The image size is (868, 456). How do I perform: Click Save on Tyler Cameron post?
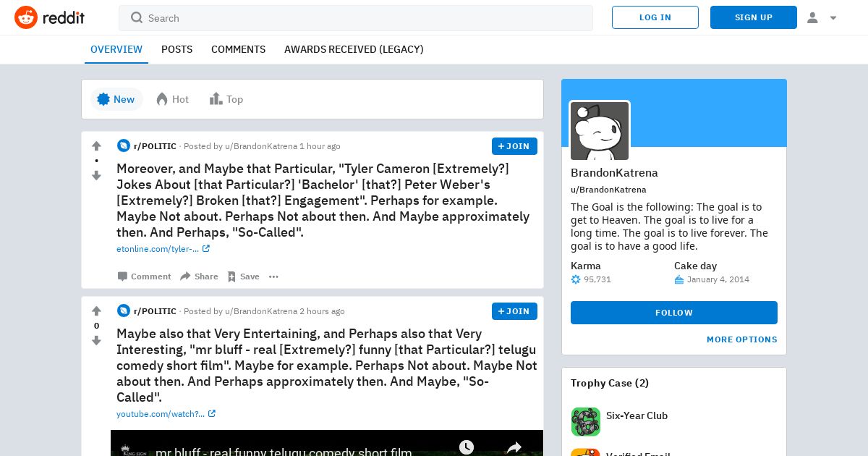(243, 276)
